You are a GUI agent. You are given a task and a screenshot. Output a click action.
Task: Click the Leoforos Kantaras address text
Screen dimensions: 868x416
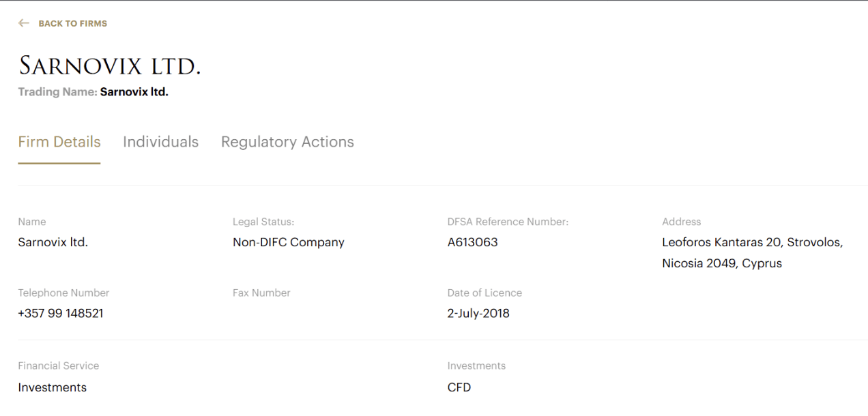(x=752, y=242)
